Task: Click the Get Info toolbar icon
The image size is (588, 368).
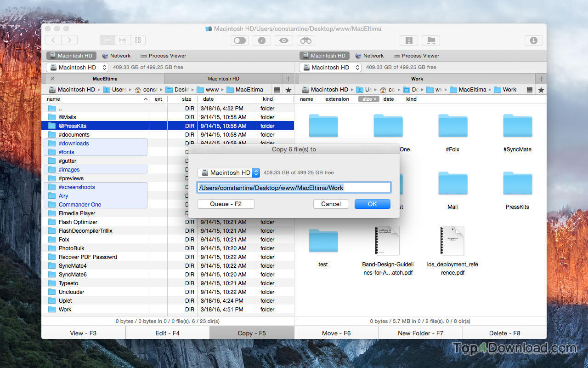Action: [261, 40]
